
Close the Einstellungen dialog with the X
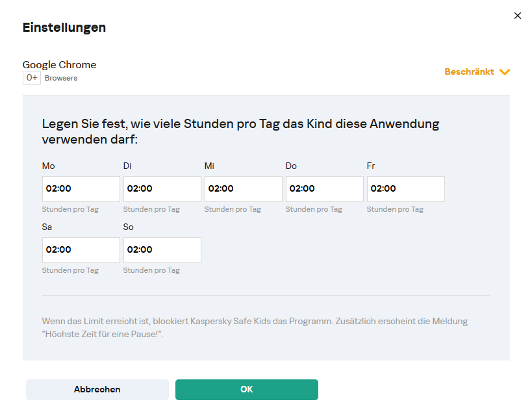click(x=518, y=16)
